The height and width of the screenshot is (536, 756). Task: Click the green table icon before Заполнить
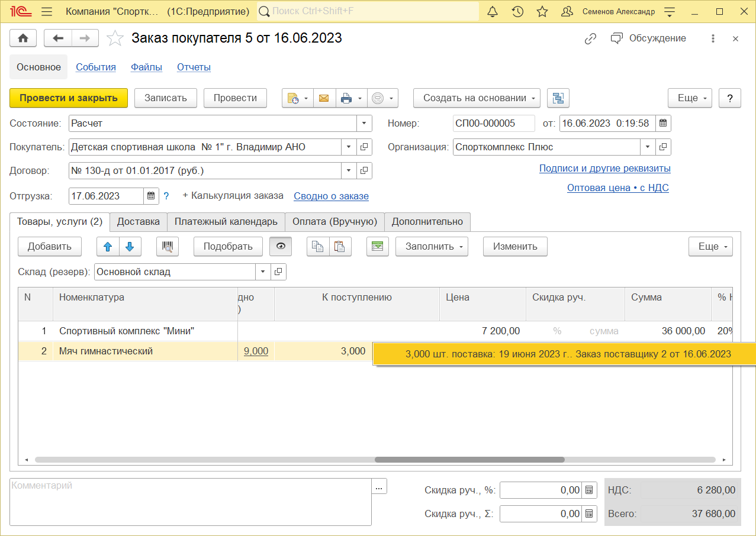pos(378,247)
